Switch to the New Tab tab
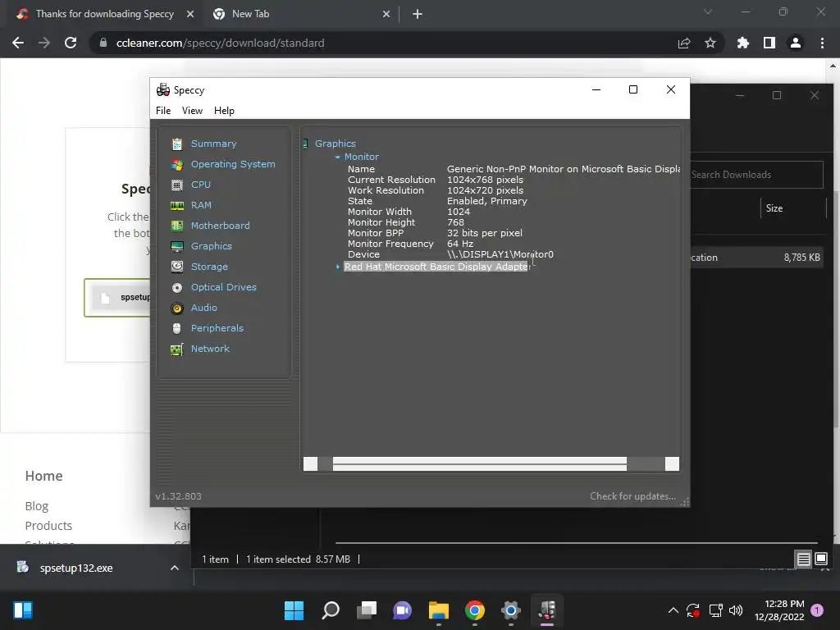The image size is (840, 630). [x=300, y=14]
